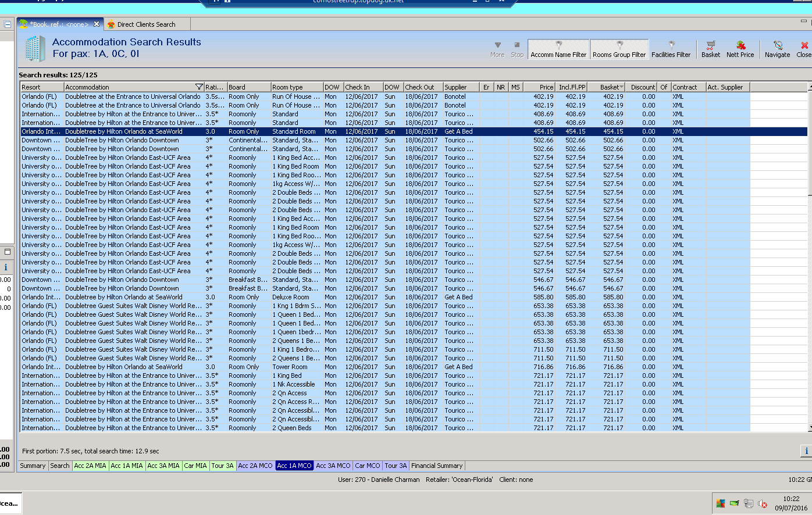Open the Financial Summary tab
Viewport: 812px width, 515px height.
(x=437, y=466)
